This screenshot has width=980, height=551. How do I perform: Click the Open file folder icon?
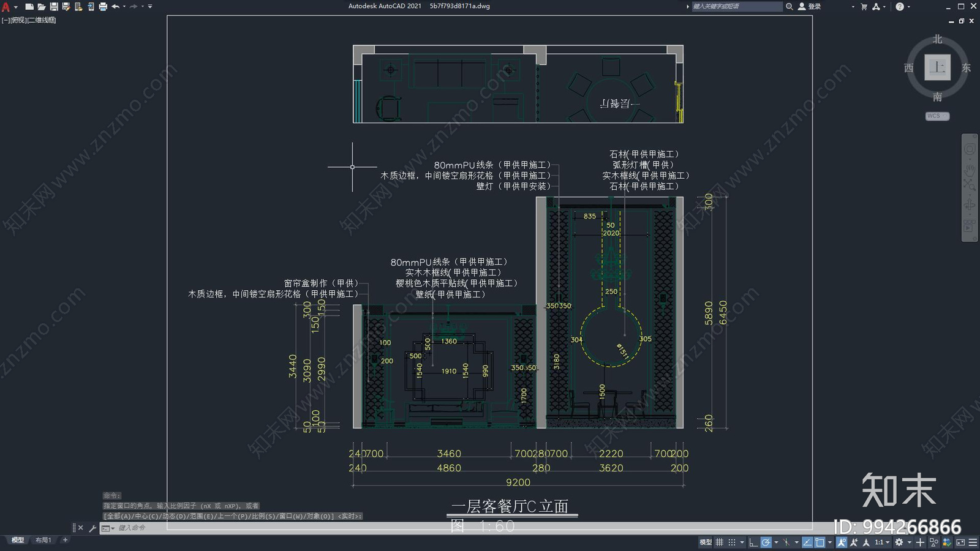point(41,7)
